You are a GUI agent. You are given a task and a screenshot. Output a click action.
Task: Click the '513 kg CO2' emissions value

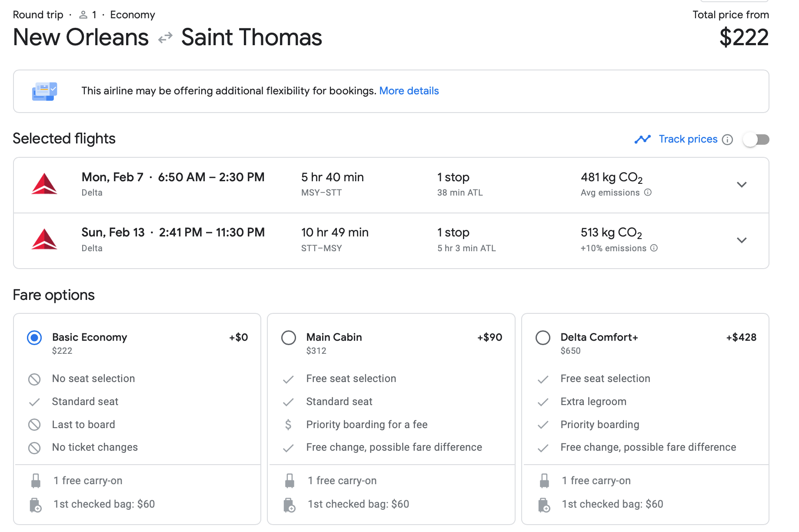click(611, 233)
